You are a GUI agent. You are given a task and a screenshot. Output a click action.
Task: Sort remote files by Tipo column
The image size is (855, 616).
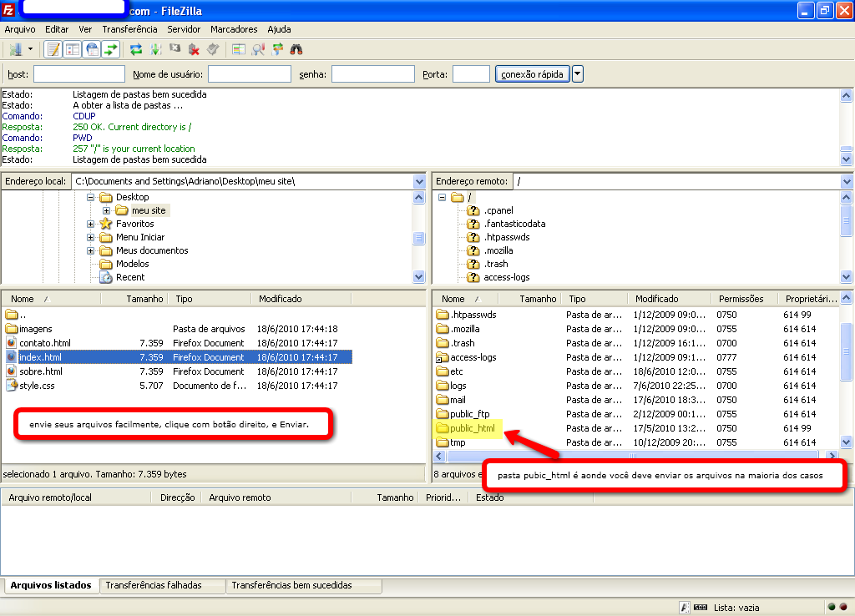point(594,299)
